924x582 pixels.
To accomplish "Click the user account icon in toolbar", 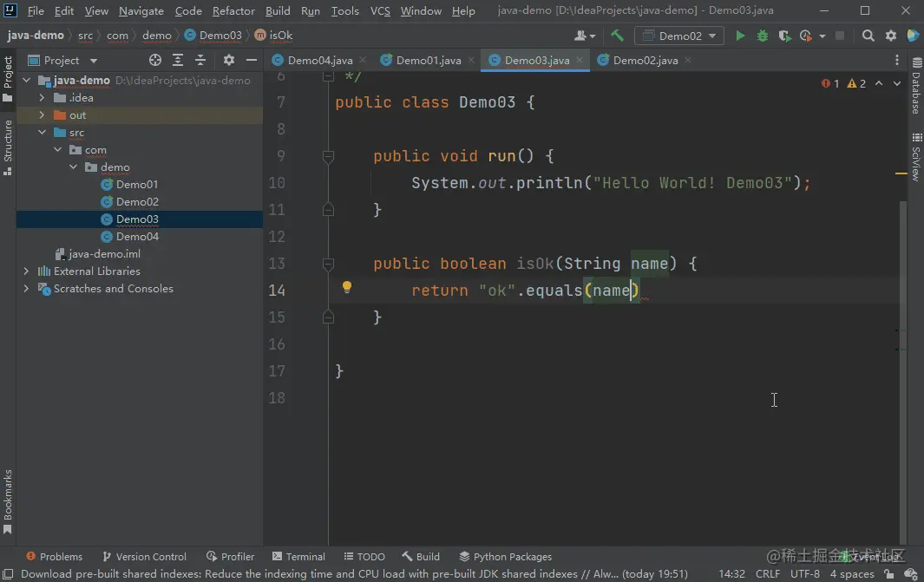I will pyautogui.click(x=585, y=36).
